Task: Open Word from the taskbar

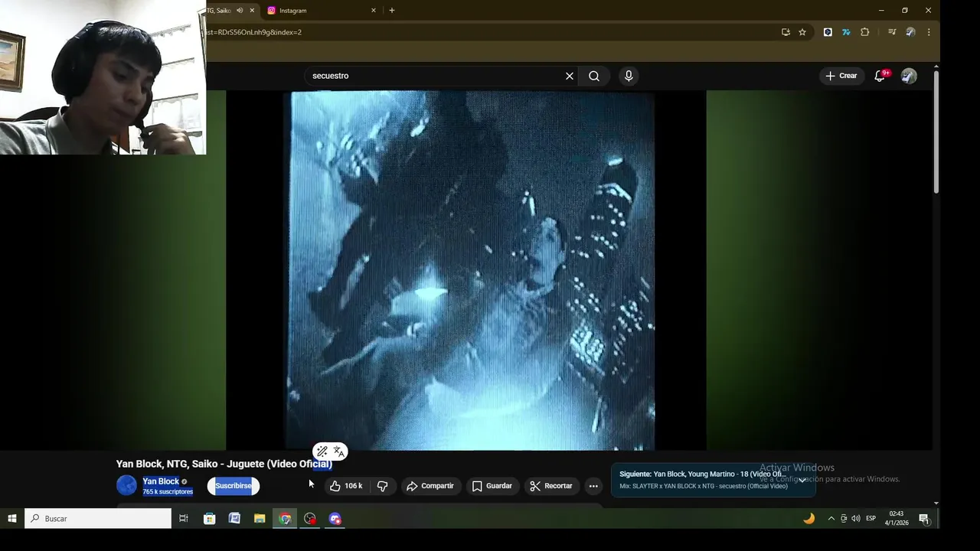Action: pos(234,518)
